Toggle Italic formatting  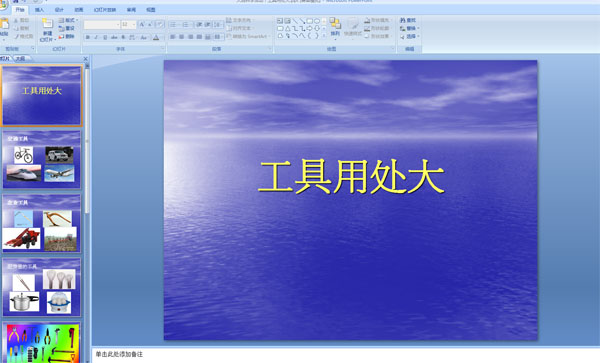[x=96, y=37]
